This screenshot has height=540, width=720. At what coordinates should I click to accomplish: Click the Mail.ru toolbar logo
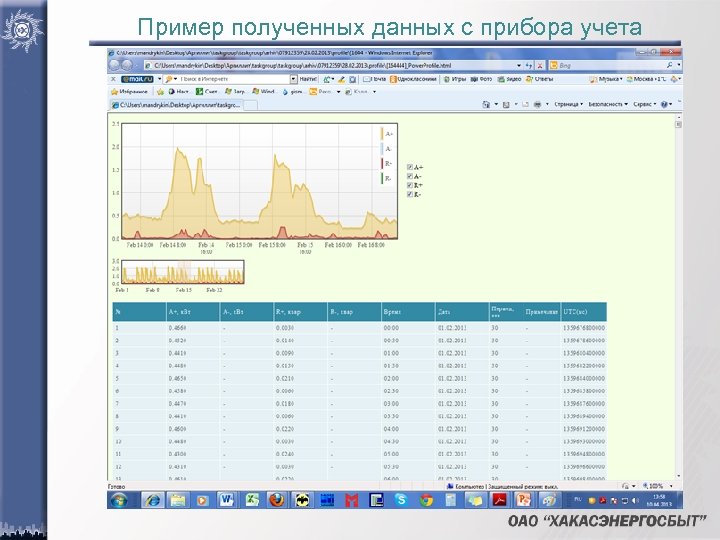click(x=137, y=79)
